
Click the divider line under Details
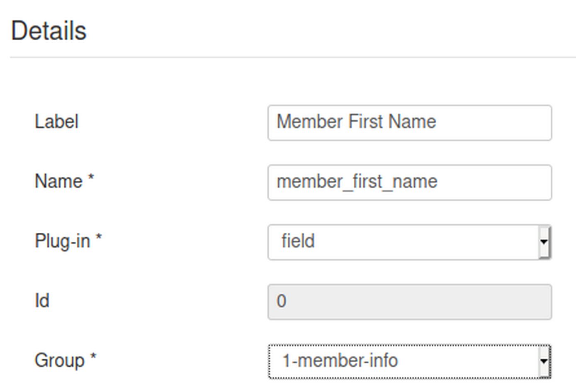pyautogui.click(x=290, y=57)
